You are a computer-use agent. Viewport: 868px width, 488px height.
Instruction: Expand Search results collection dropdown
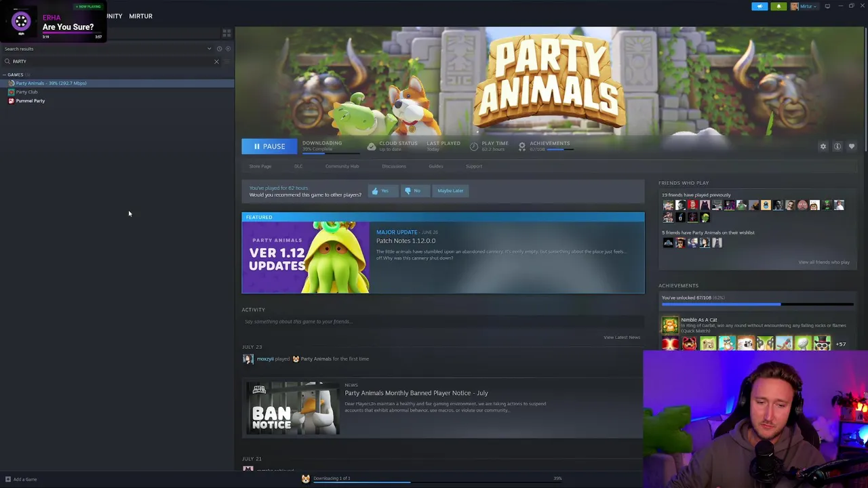(x=209, y=49)
